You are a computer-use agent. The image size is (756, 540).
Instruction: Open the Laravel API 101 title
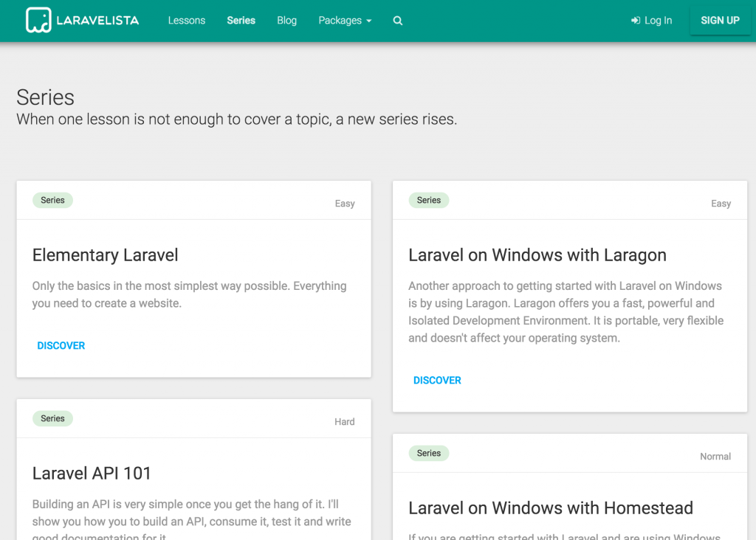tap(92, 473)
